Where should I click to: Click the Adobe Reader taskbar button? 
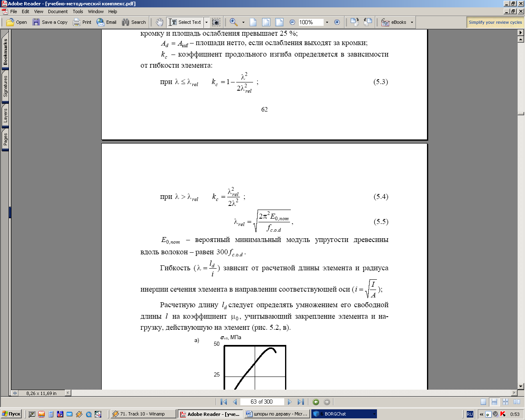tap(210, 414)
